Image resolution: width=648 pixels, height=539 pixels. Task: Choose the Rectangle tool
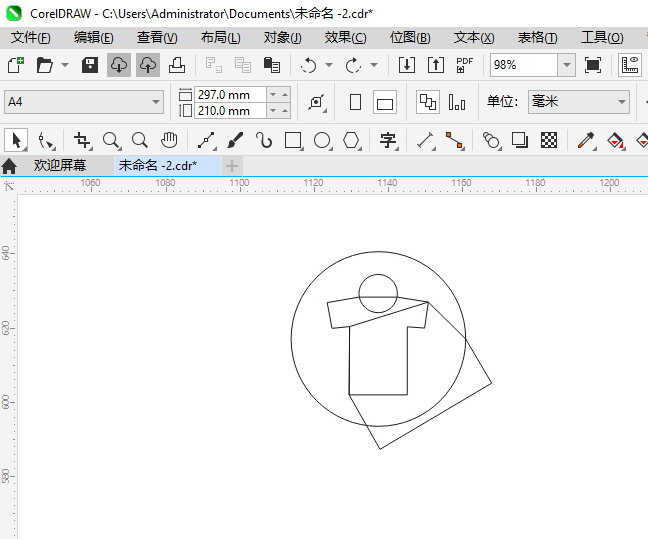click(x=293, y=140)
